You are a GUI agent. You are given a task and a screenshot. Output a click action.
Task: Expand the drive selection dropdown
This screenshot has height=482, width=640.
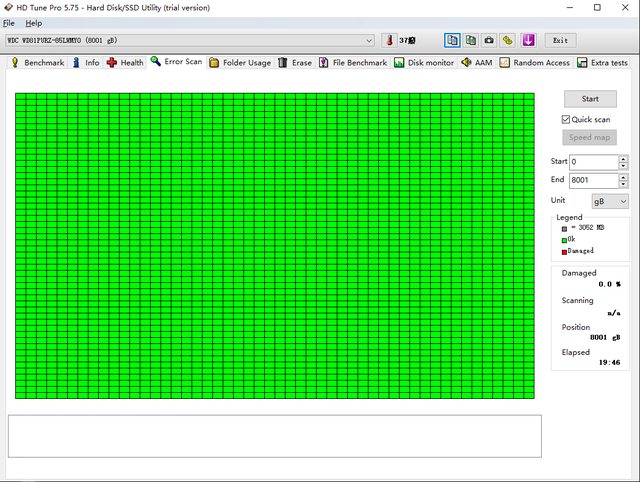[369, 40]
